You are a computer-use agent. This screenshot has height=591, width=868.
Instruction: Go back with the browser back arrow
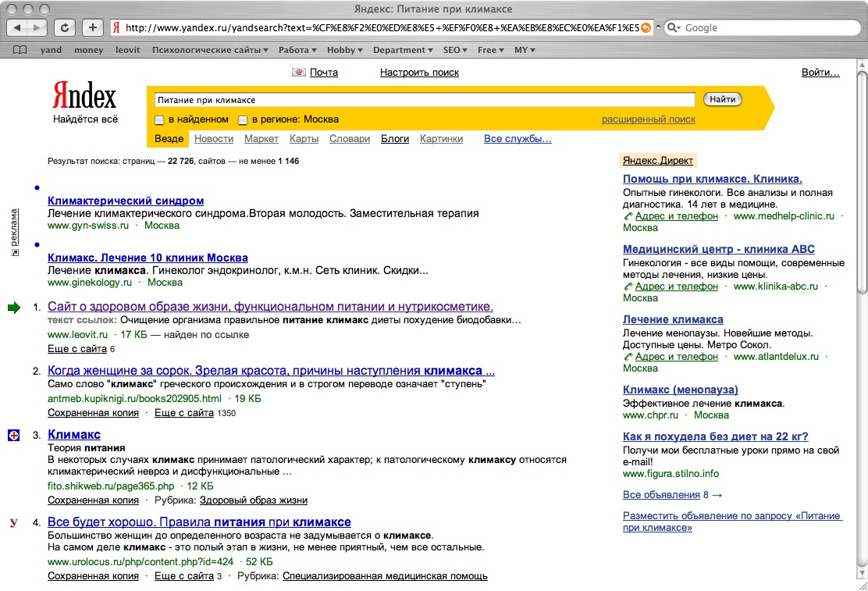tap(16, 27)
